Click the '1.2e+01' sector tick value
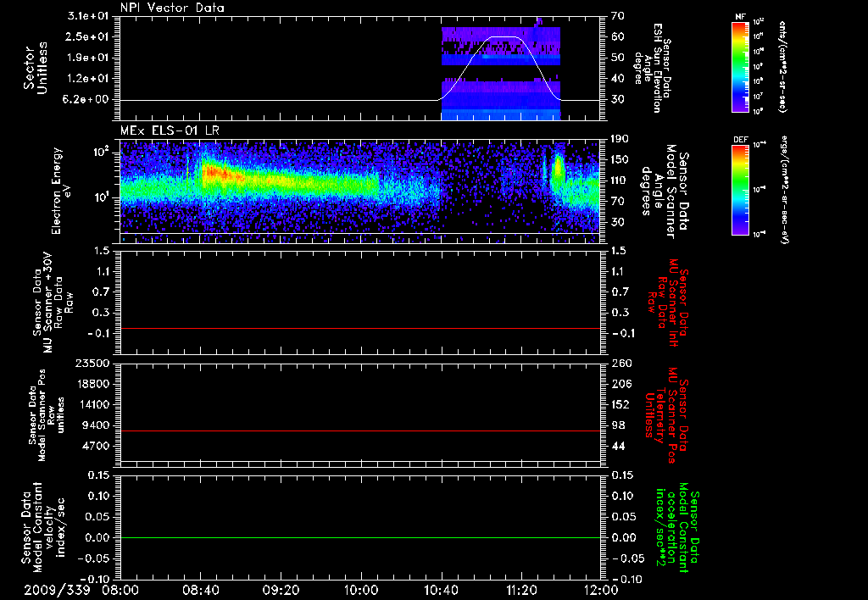 [88, 79]
